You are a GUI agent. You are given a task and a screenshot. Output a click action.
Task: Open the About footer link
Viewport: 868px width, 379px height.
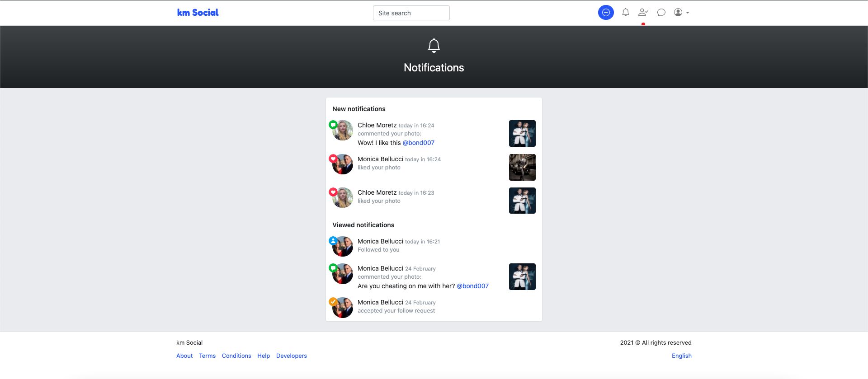point(184,356)
